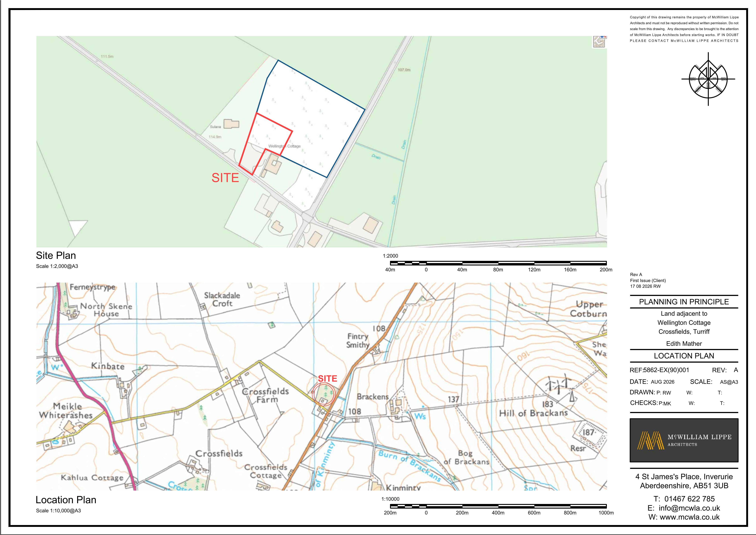Click the 'Crossfields Farm' map label

pyautogui.click(x=266, y=396)
